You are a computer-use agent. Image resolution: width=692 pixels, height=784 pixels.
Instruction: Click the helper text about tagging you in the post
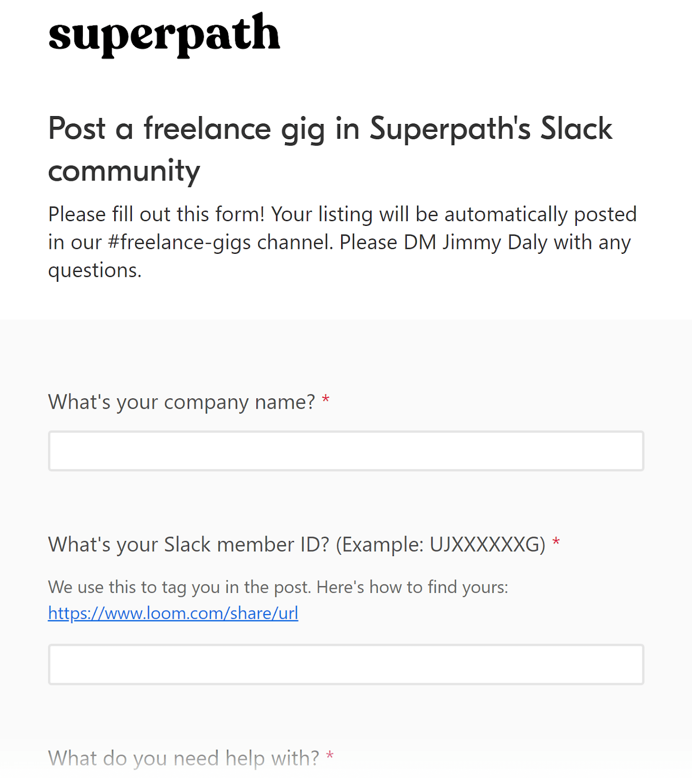278,587
